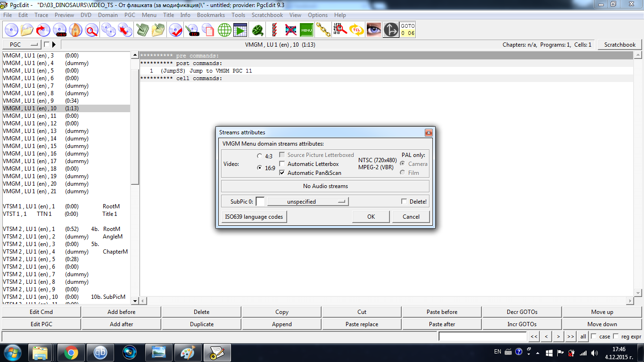The width and height of the screenshot is (644, 362).
Task: Click the Scratchbook button on the right
Action: [620, 45]
